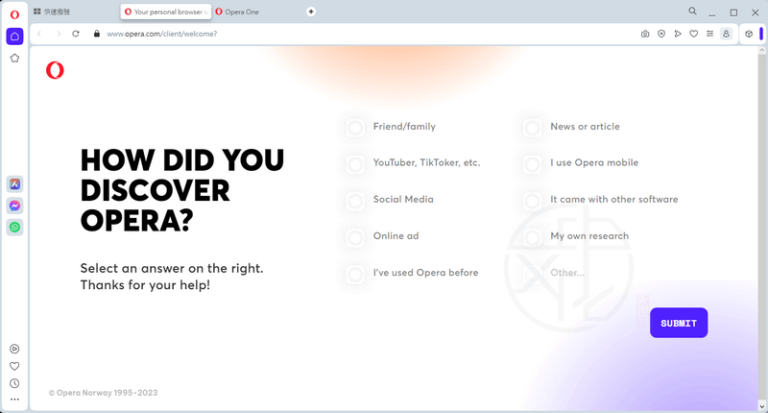Open search tabs magnifier icon
Screen dimensions: 768x413
[692, 11]
